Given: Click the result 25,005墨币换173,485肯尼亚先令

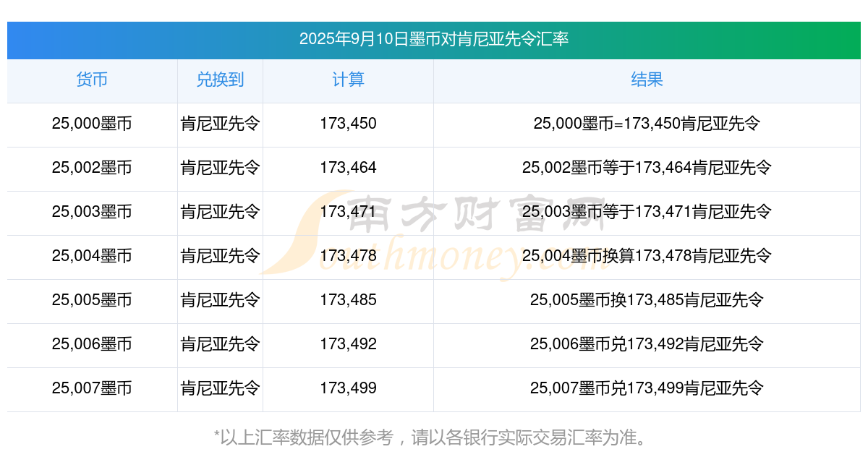Looking at the screenshot, I should (647, 300).
